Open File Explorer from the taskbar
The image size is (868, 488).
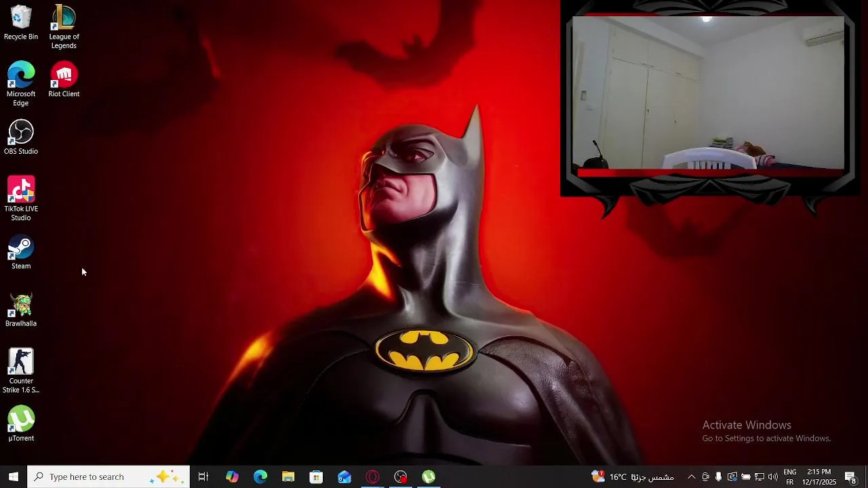pos(288,476)
